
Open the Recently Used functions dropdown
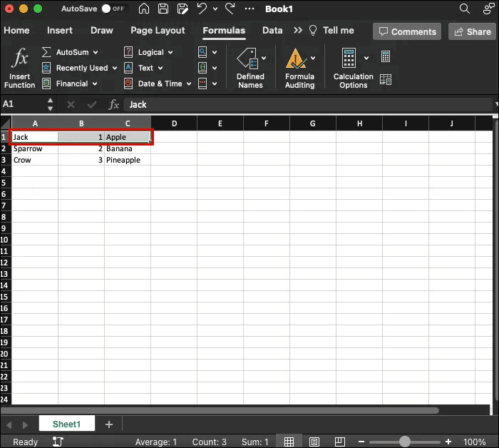tap(114, 68)
